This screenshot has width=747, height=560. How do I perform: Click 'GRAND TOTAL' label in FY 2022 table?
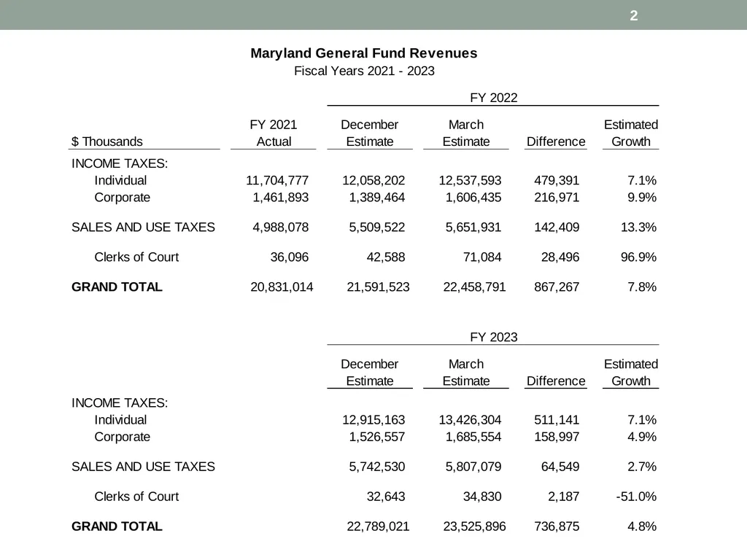pyautogui.click(x=117, y=287)
